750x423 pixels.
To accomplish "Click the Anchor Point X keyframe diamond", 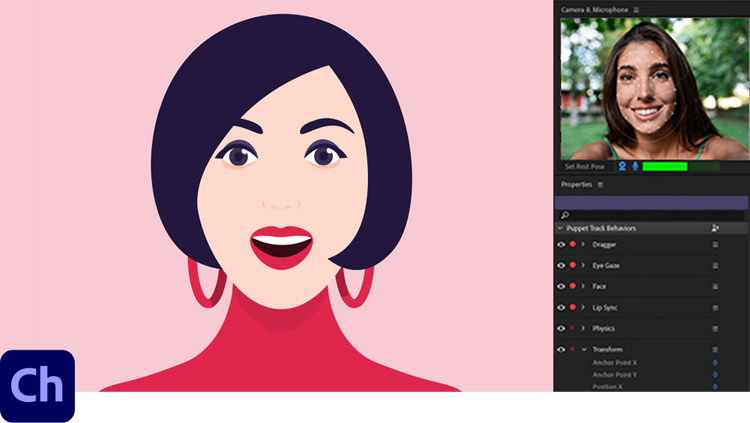I will [x=715, y=363].
